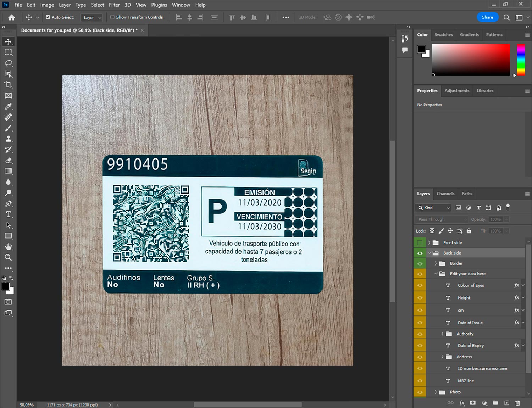532x408 pixels.
Task: Enable Show Transform Controls
Action: pos(112,17)
